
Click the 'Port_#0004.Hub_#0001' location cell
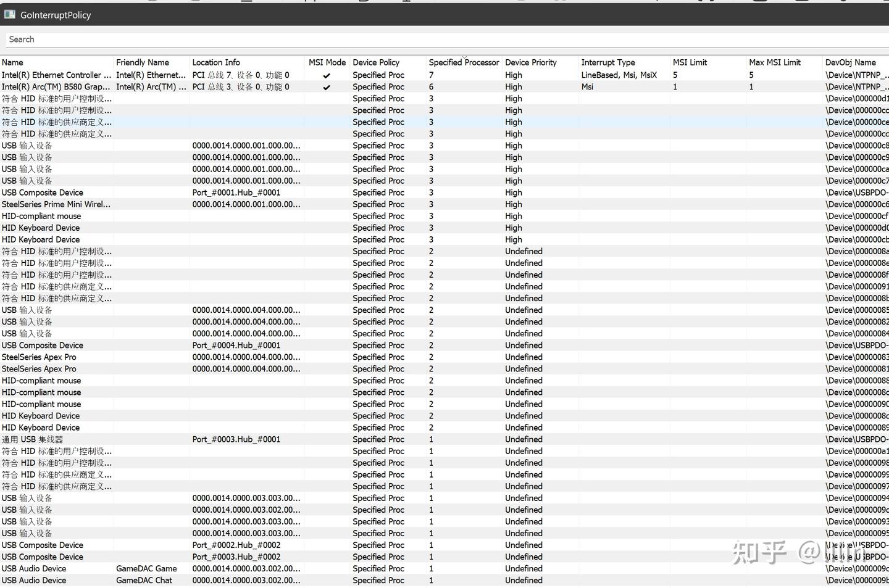[x=236, y=346]
